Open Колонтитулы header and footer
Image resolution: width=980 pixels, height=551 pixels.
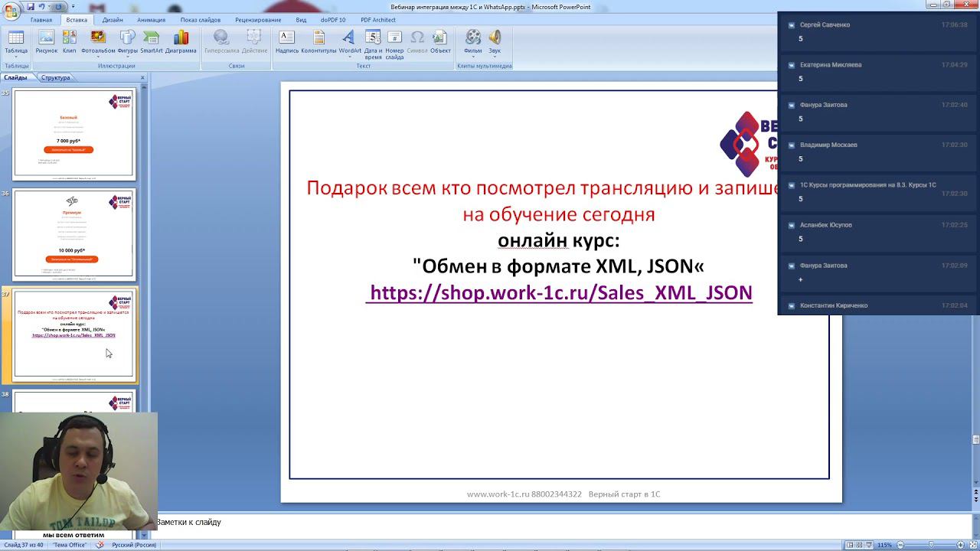pyautogui.click(x=318, y=41)
